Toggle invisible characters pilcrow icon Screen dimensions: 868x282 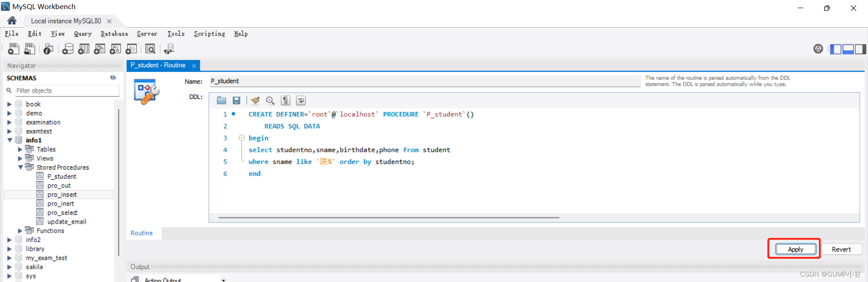pyautogui.click(x=286, y=100)
